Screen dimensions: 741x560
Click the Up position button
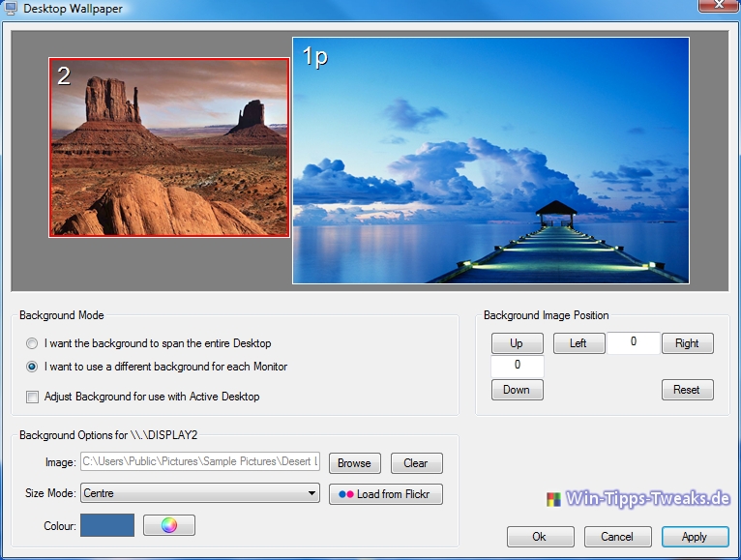(517, 343)
